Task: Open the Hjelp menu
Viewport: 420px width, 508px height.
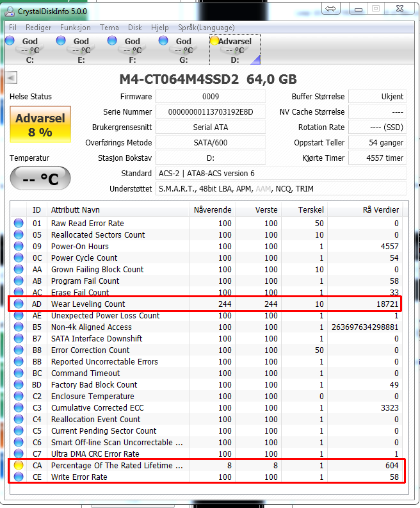Action: click(159, 28)
